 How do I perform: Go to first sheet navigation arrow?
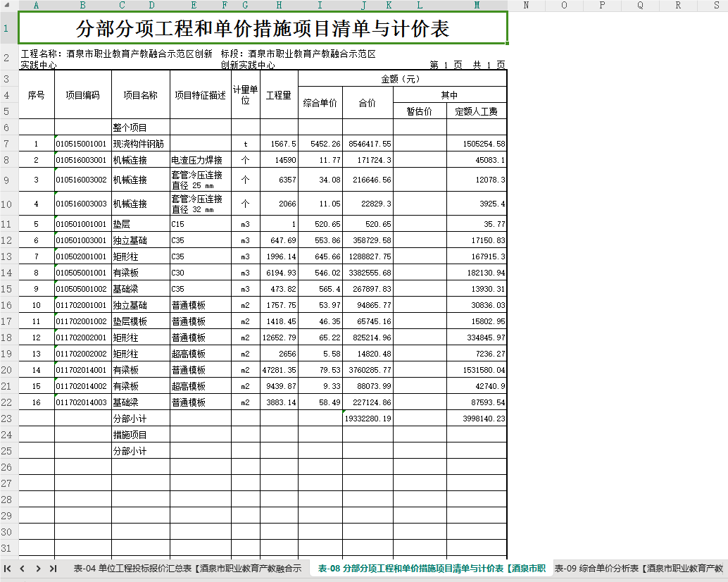pyautogui.click(x=8, y=568)
